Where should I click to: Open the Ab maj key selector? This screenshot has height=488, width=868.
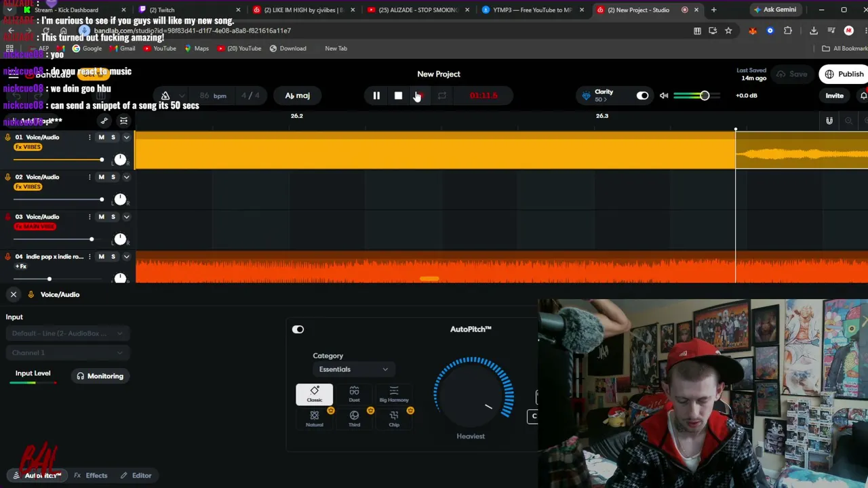[297, 96]
